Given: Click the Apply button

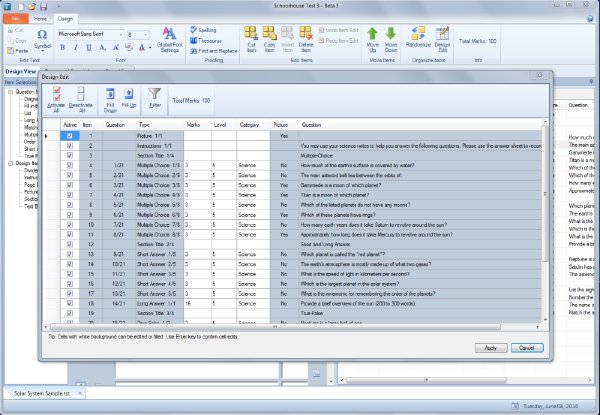Looking at the screenshot, I should click(491, 348).
